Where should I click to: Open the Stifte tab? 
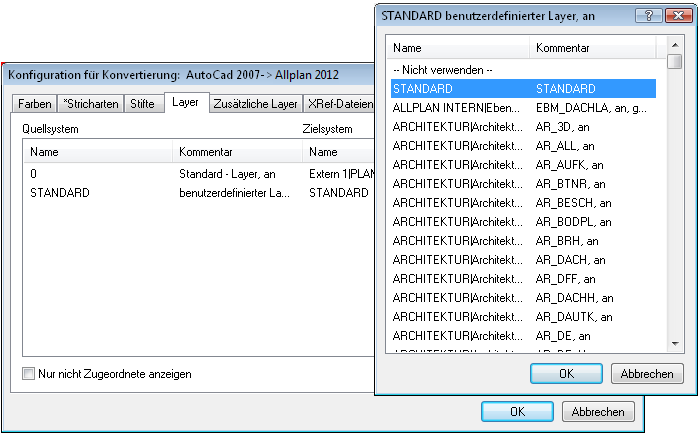[142, 104]
